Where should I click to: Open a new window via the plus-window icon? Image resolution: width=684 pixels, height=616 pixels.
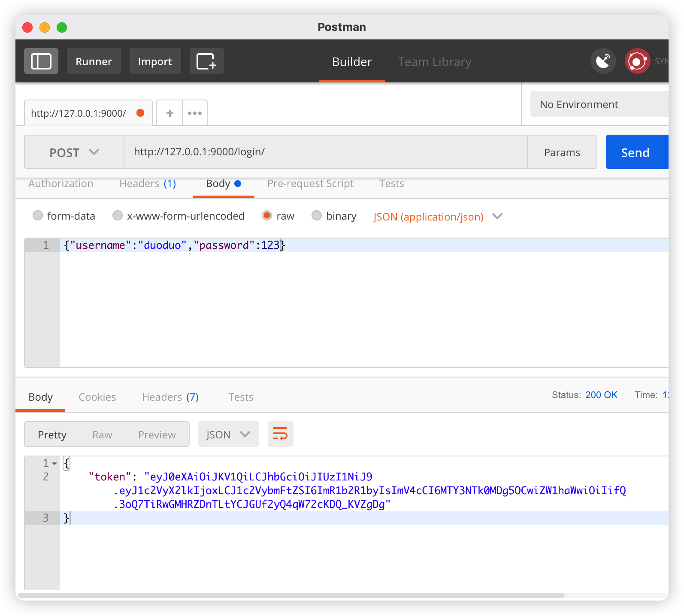click(x=206, y=61)
